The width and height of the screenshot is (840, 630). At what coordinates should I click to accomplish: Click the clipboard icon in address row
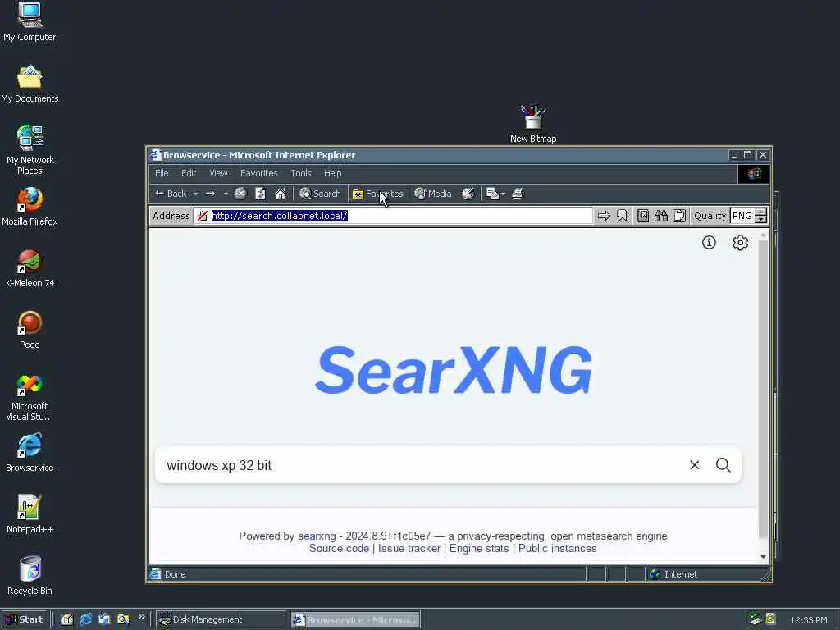point(679,216)
